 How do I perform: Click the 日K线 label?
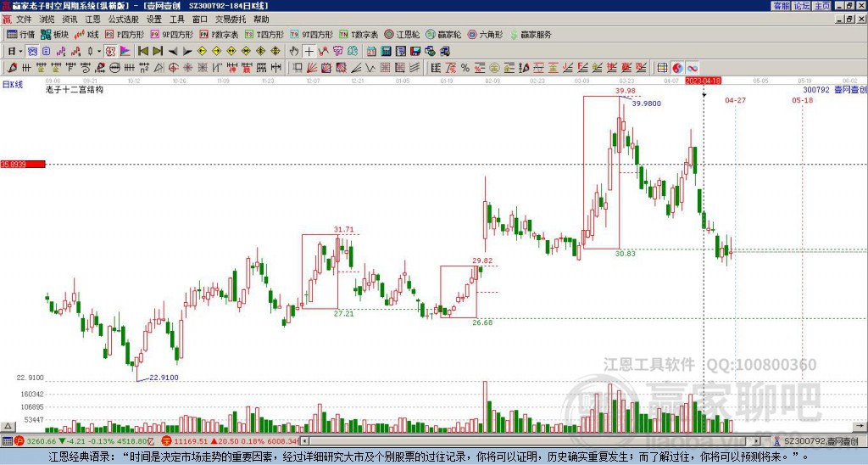(x=13, y=84)
